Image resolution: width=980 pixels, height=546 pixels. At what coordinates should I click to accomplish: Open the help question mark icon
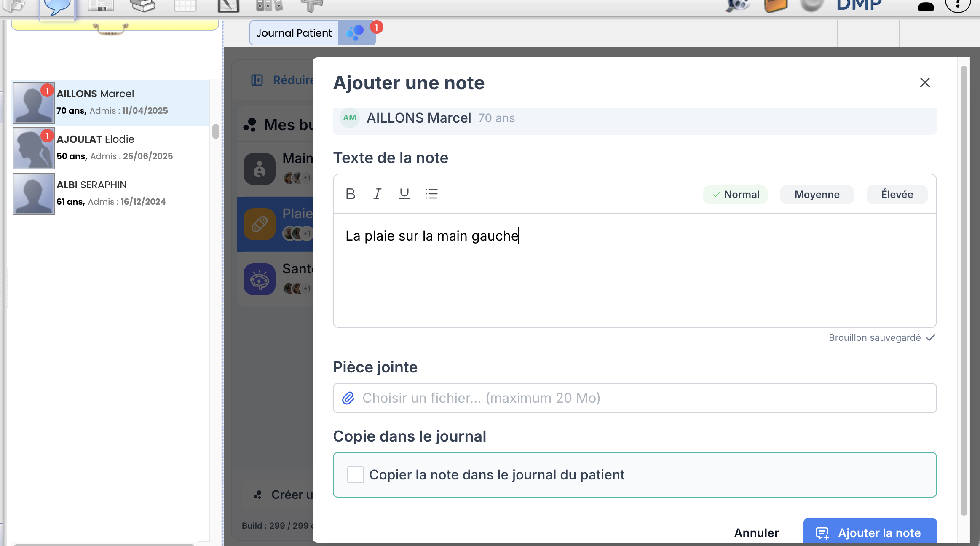[958, 5]
